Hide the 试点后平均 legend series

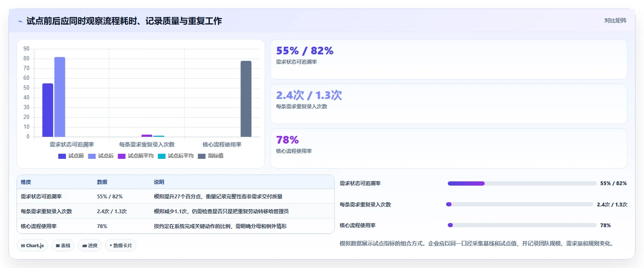tap(175, 156)
